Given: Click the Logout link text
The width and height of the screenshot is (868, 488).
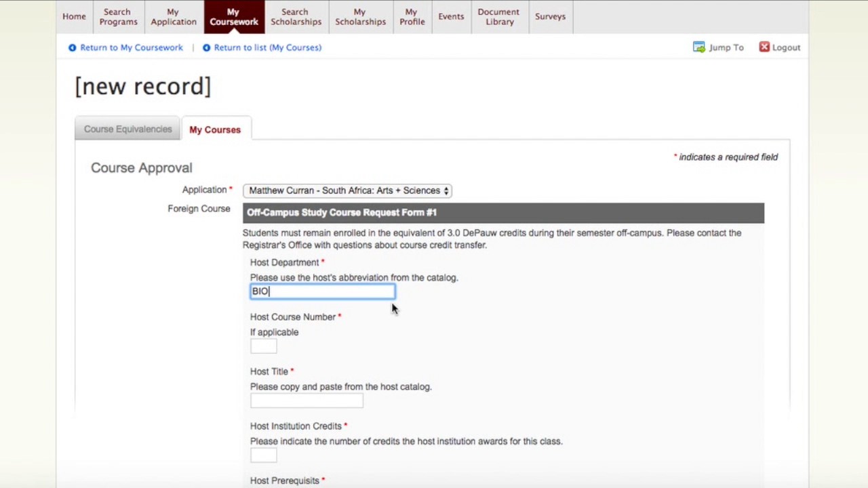Looking at the screenshot, I should pos(786,47).
